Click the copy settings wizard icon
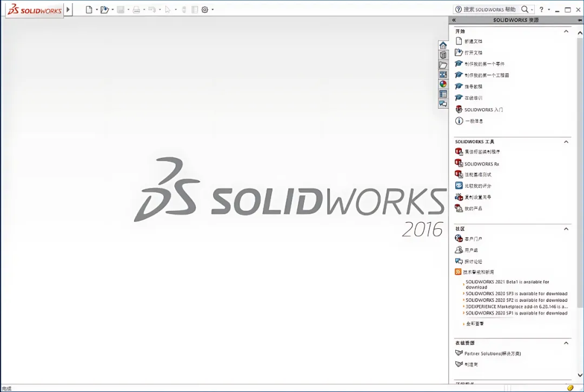The height and width of the screenshot is (392, 584). [x=459, y=197]
